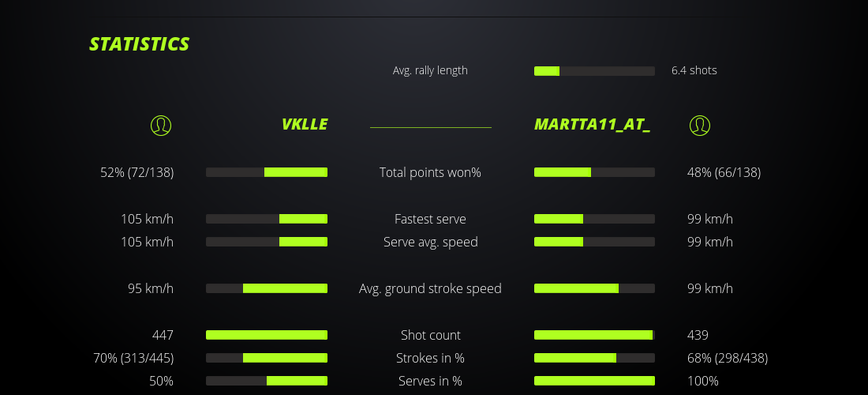Click the Total points won% label
This screenshot has width=868, height=395.
tap(430, 172)
